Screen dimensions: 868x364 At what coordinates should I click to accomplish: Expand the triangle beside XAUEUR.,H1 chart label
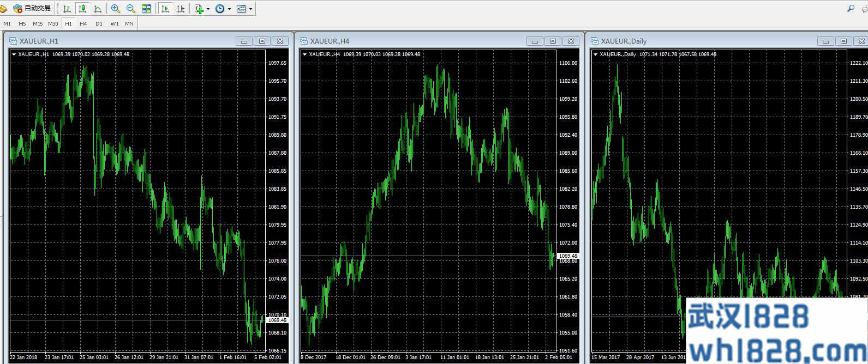click(x=14, y=54)
